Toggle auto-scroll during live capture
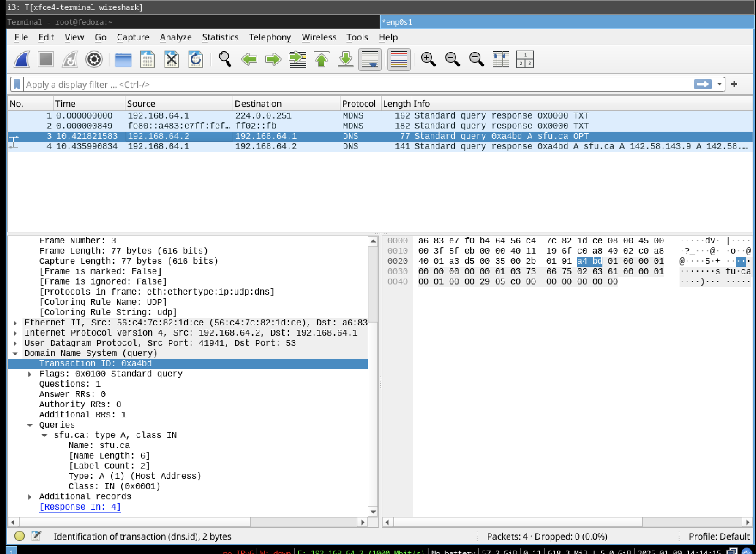Screen dimensions: 756x554 tap(370, 59)
